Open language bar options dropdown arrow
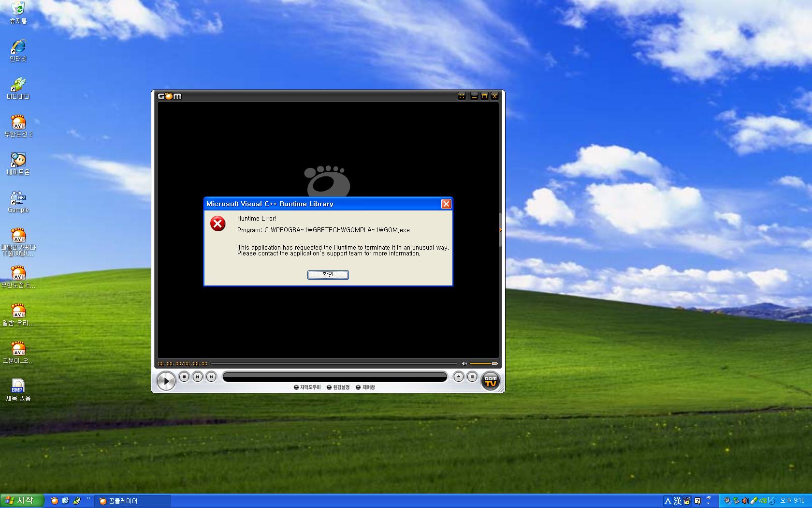The width and height of the screenshot is (812, 508). 709,503
